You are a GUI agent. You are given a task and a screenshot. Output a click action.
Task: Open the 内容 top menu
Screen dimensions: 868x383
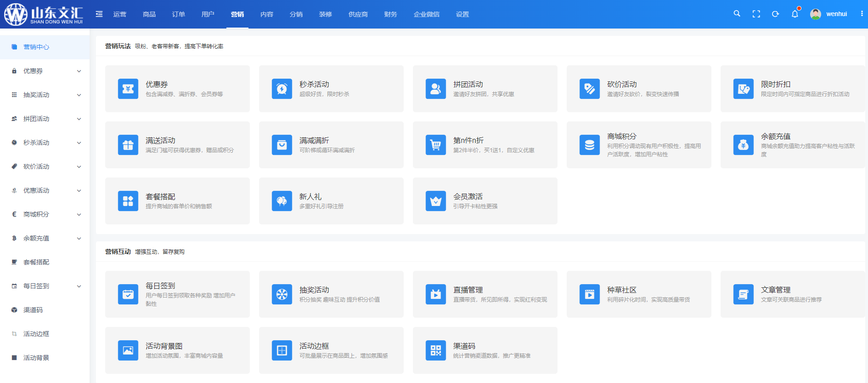267,14
